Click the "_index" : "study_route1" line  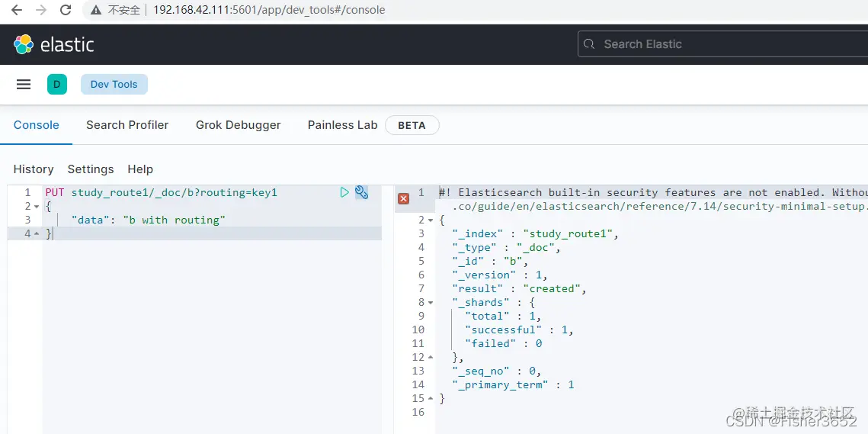535,234
